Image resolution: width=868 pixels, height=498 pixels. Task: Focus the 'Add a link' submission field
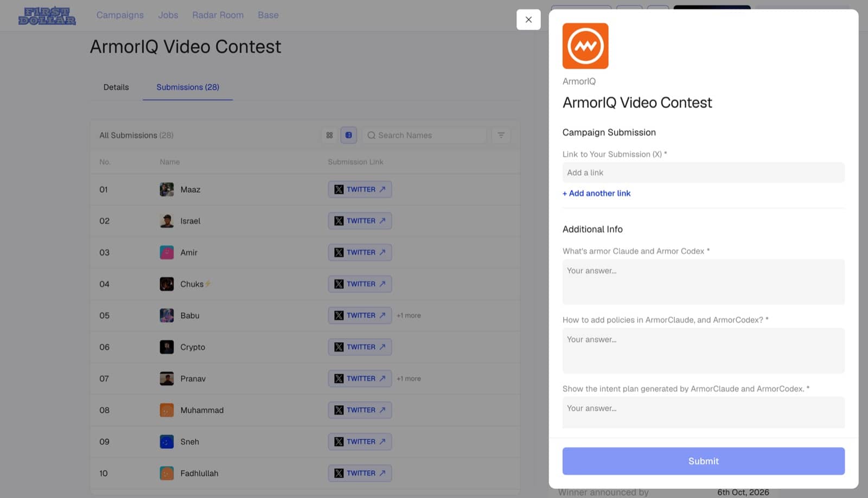pyautogui.click(x=703, y=173)
